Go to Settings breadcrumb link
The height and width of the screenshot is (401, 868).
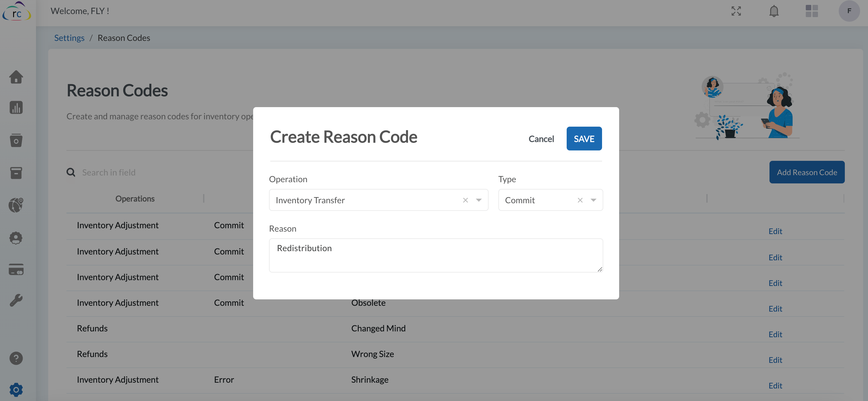pos(69,38)
